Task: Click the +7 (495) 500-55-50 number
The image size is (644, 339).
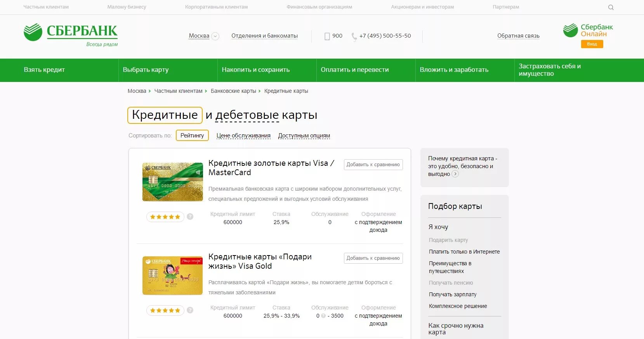Action: tap(385, 36)
